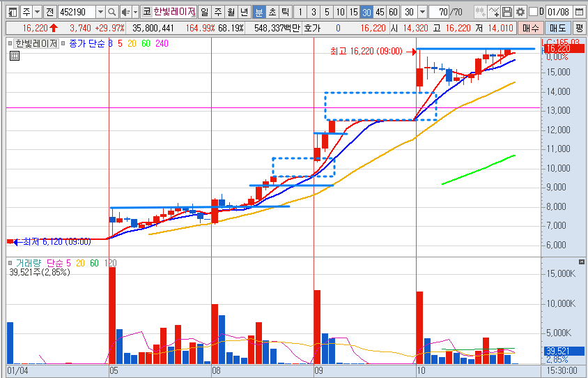Image resolution: width=588 pixels, height=378 pixels.
Task: Select the second 초 chart mode
Action: pyautogui.click(x=272, y=12)
